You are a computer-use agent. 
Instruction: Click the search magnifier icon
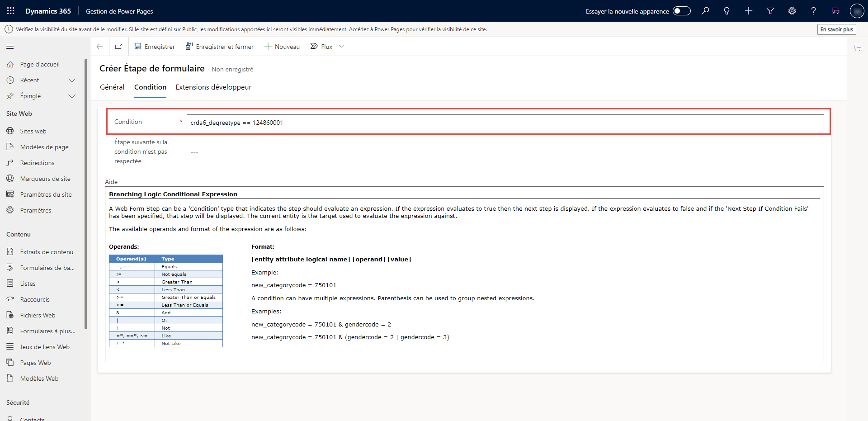coord(705,11)
